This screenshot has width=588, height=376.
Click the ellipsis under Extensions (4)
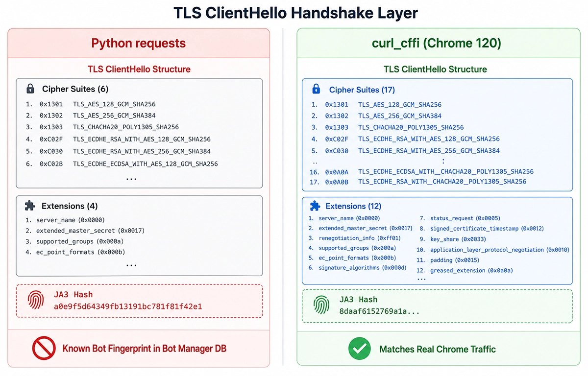point(131,265)
